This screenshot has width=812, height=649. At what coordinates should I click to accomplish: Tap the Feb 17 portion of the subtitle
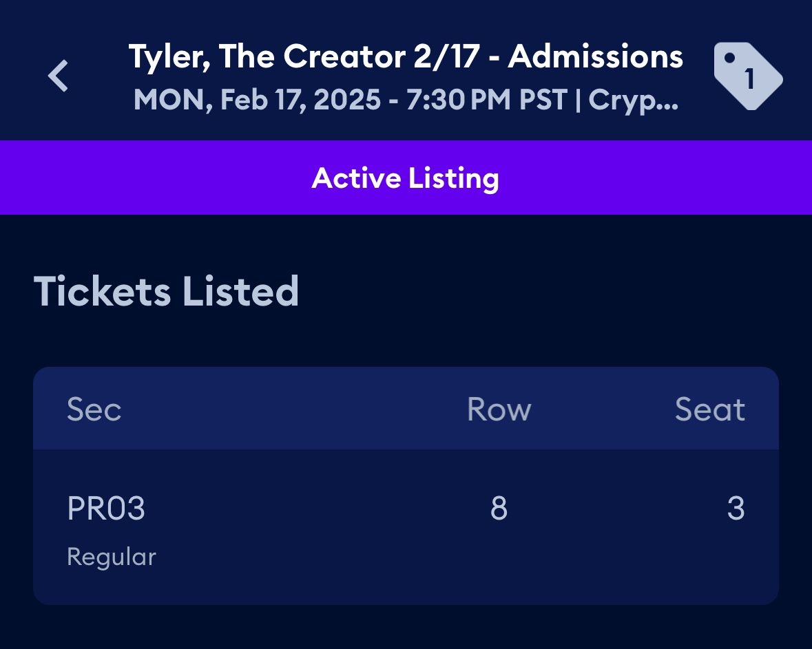(x=263, y=100)
